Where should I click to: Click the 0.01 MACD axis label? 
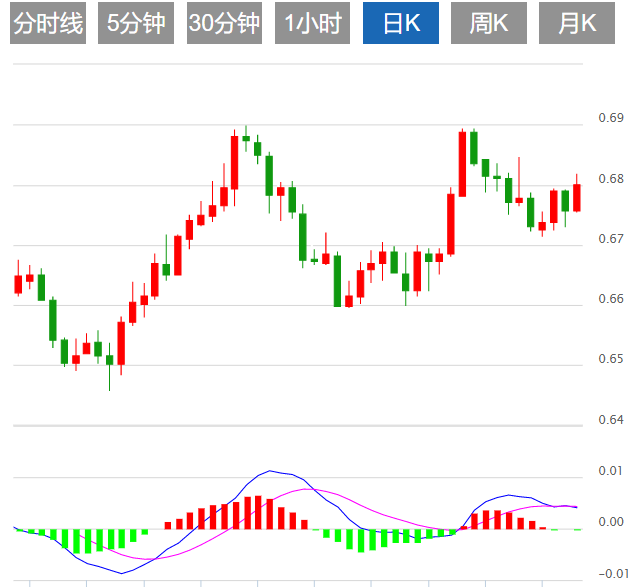click(611, 471)
